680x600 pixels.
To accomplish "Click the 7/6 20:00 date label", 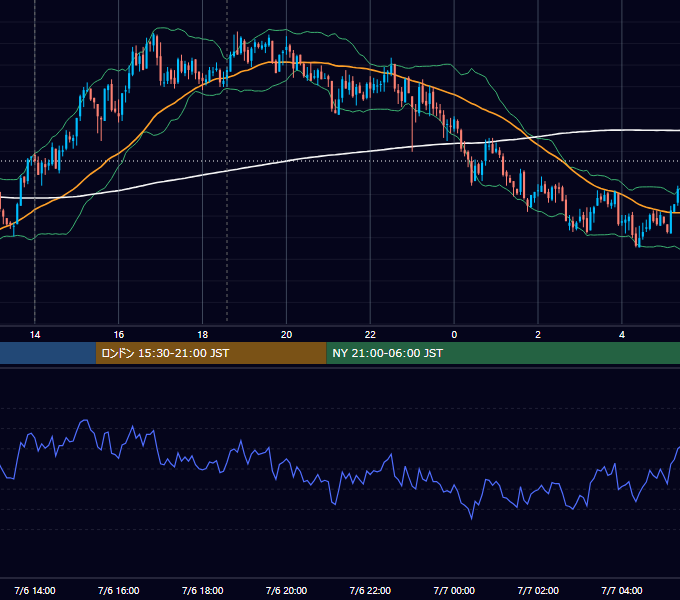I will click(x=286, y=590).
